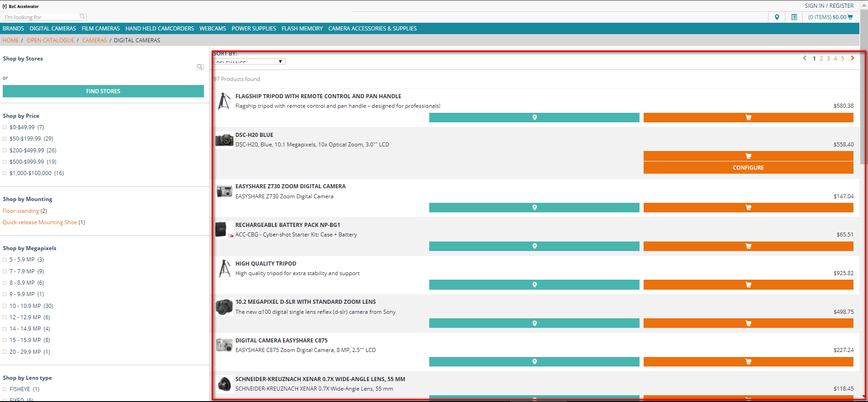The width and height of the screenshot is (868, 402).
Task: Filter by Quick-release Mounting Shoe
Action: 40,222
